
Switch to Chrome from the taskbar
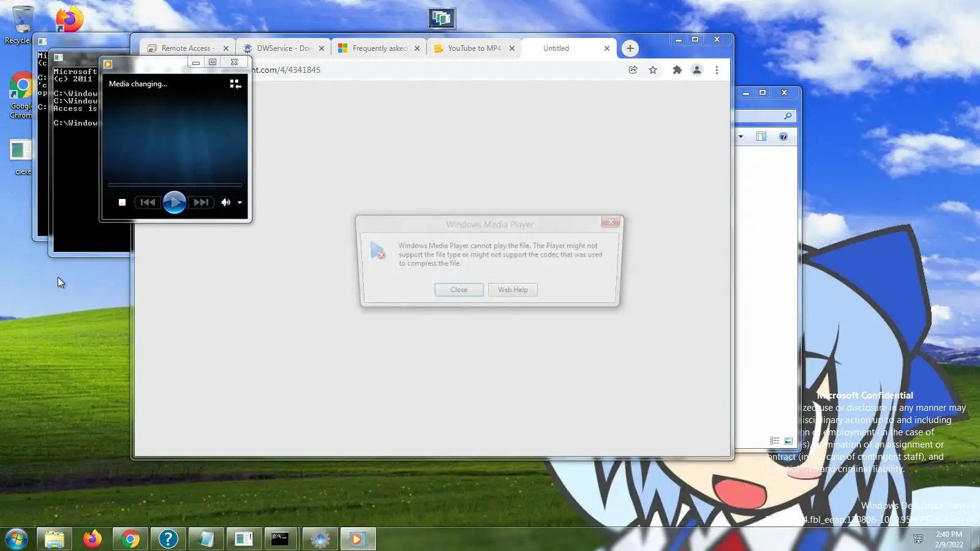click(x=130, y=539)
